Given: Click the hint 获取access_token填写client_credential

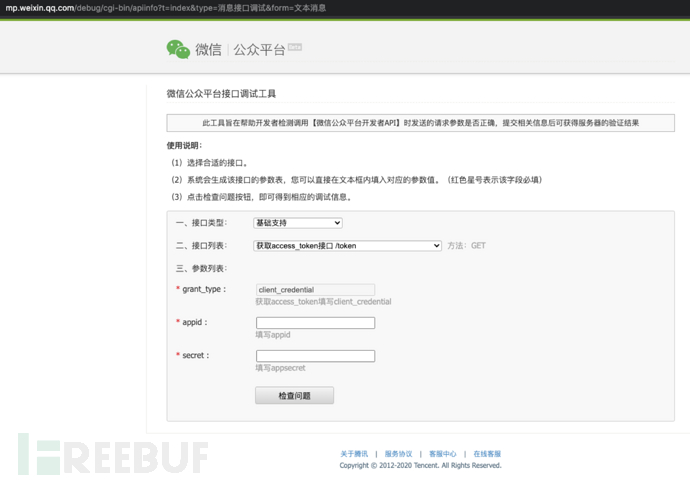Looking at the screenshot, I should 323,302.
